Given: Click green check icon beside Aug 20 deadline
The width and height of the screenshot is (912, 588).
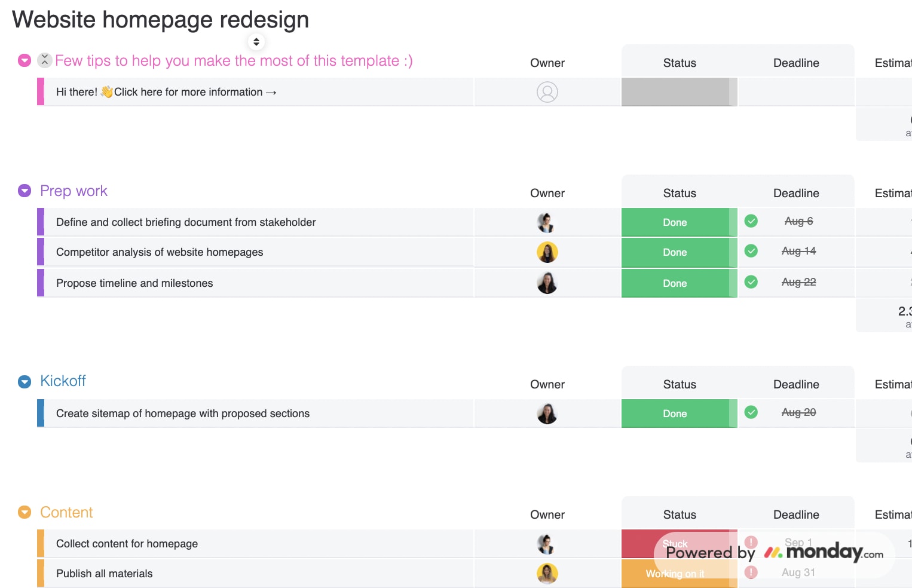Looking at the screenshot, I should pyautogui.click(x=751, y=412).
